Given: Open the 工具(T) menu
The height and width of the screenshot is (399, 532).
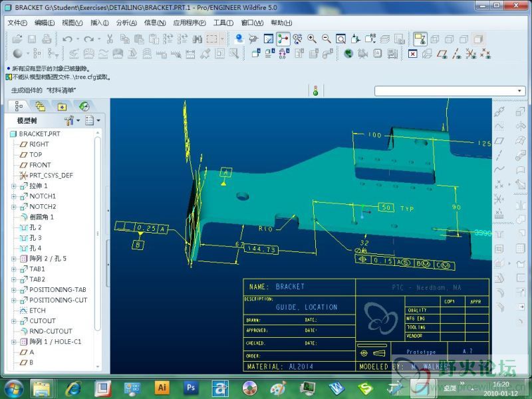Looking at the screenshot, I should (x=223, y=23).
